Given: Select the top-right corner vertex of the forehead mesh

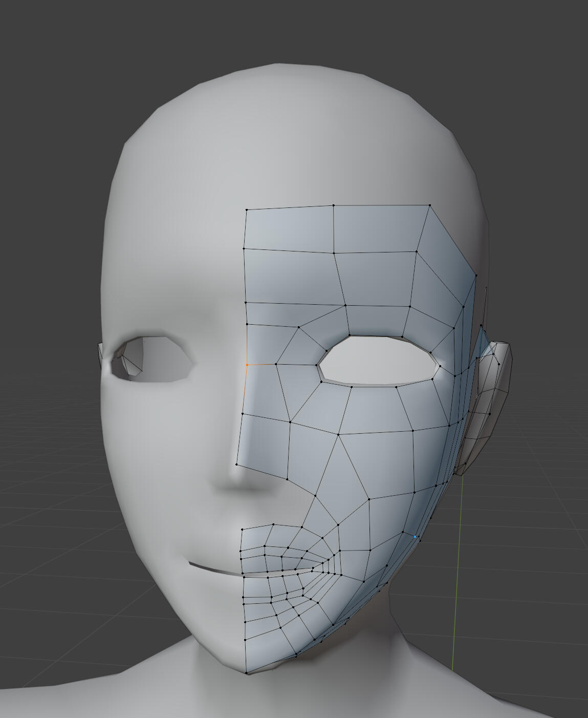Looking at the screenshot, I should 430,205.
